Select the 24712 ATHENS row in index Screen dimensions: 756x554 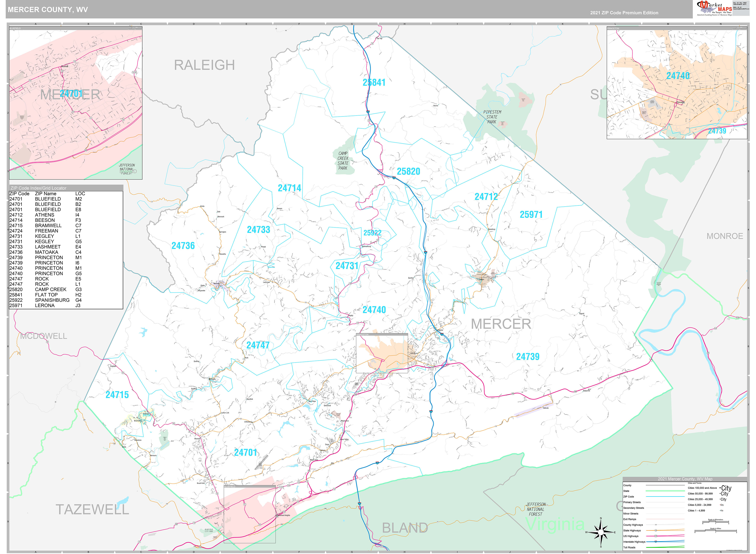(45, 215)
